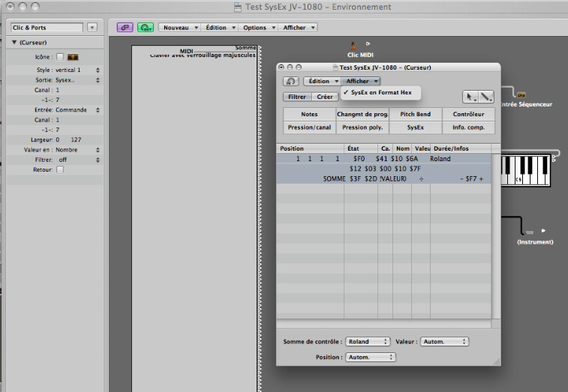568x392 pixels.
Task: Select the pointer tool in Curseur window
Action: (470, 97)
